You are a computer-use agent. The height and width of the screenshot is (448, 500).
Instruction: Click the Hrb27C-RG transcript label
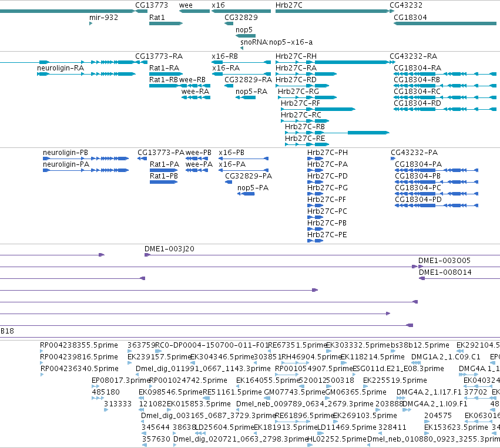click(x=298, y=92)
